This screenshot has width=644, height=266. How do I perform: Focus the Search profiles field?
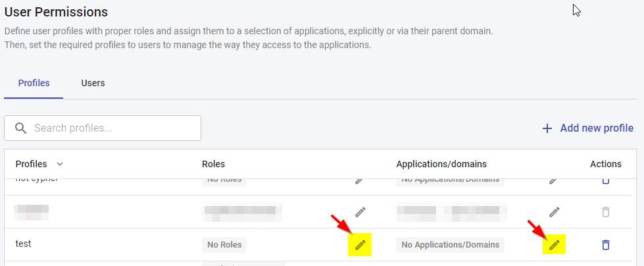(112, 128)
